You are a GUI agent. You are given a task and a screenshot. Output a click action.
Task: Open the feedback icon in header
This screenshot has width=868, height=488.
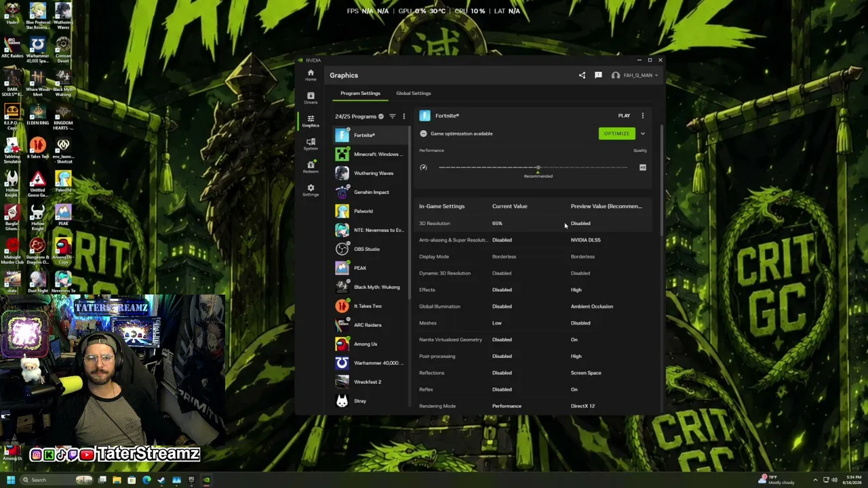tap(598, 75)
